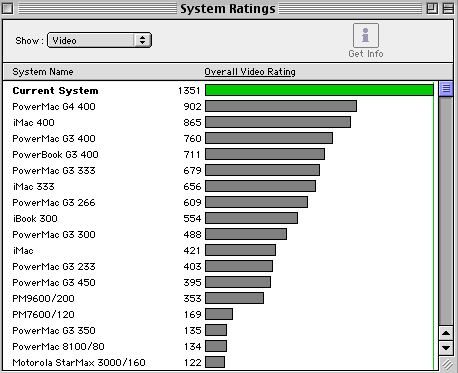
Task: Open the Show popup menu set to Video
Action: pyautogui.click(x=99, y=40)
